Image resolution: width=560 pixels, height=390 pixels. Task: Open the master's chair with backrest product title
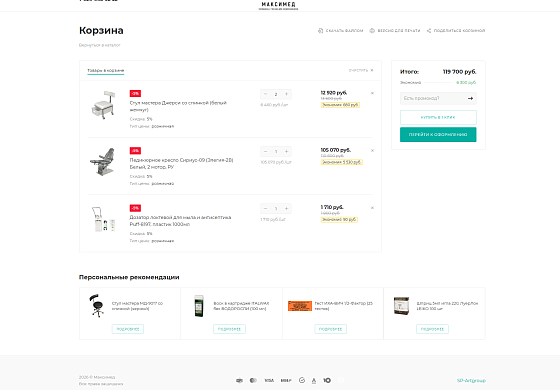point(178,106)
